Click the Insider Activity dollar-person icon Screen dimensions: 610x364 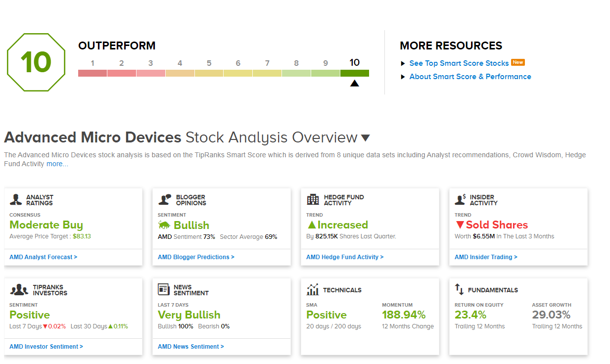(x=461, y=199)
